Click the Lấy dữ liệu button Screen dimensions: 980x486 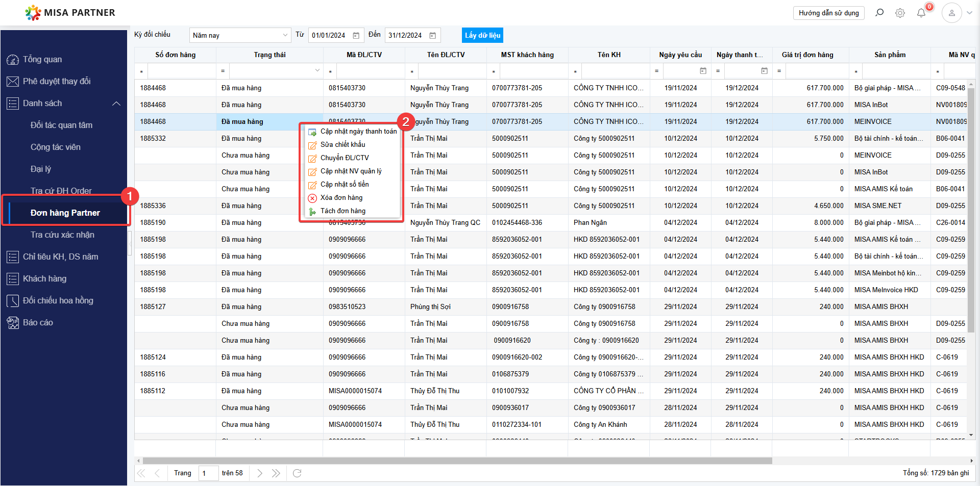[482, 35]
